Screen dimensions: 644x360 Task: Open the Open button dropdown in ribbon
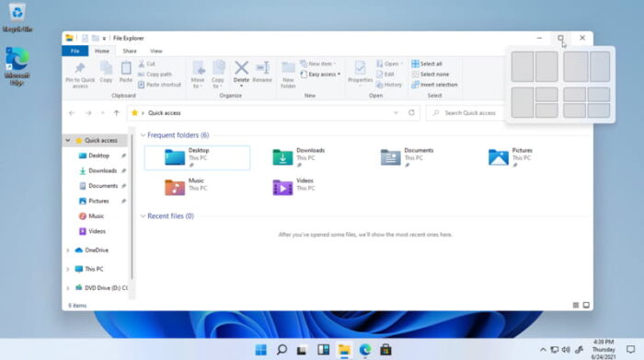coord(390,64)
